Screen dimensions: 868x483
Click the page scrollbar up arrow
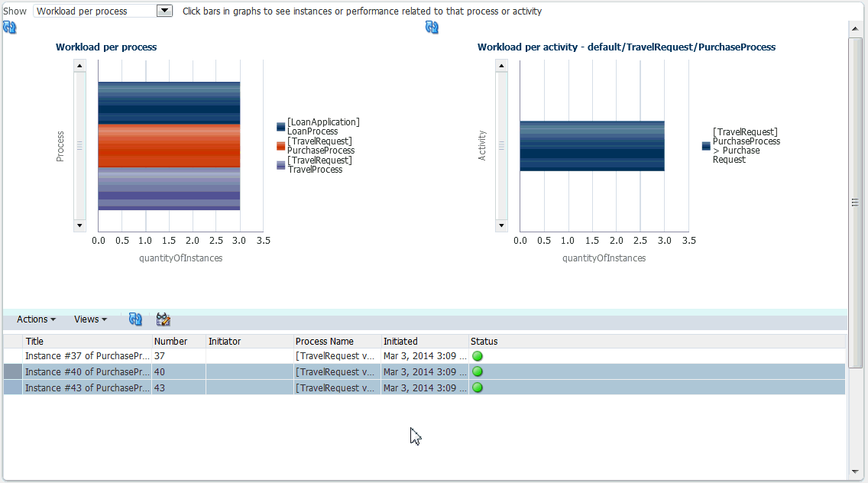pos(855,28)
